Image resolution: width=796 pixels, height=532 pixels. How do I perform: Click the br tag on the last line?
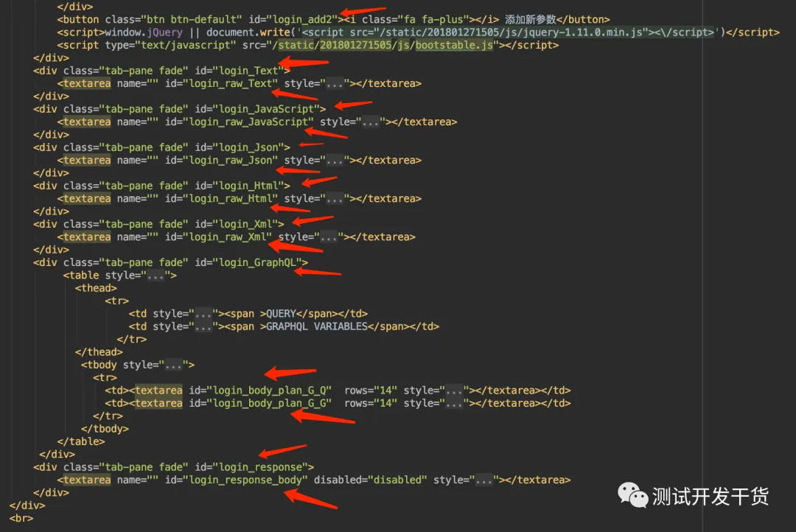pos(21,518)
